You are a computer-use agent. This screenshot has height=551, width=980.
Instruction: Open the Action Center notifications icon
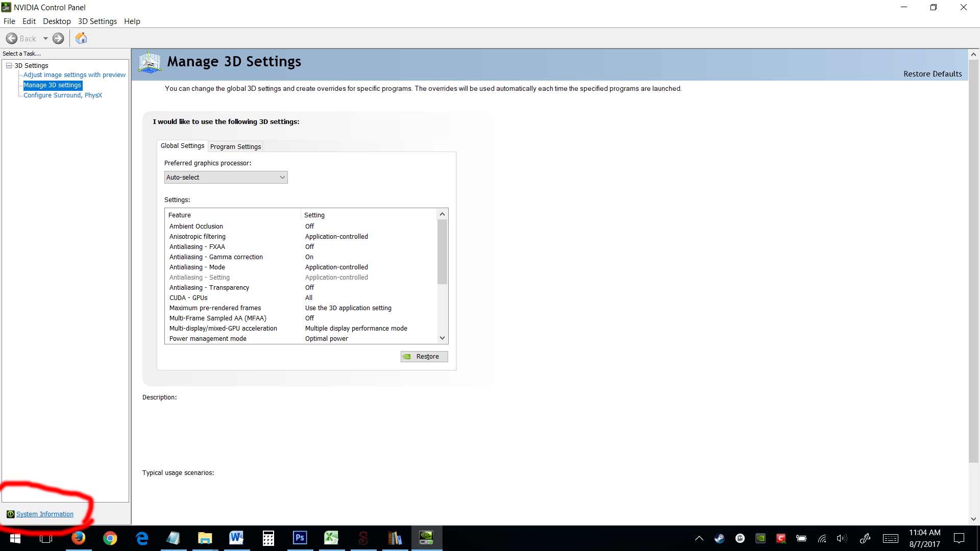tap(959, 538)
